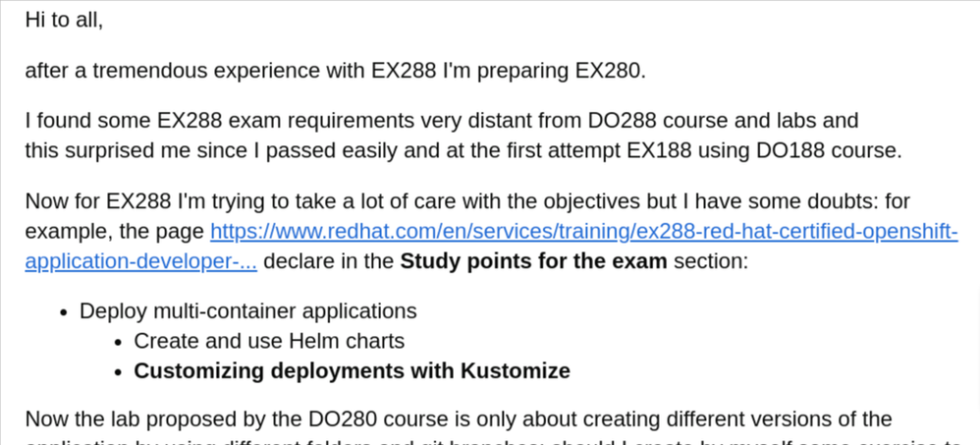
Task: Click bold 'Customizing deployments with Kustomize' item
Action: [352, 371]
